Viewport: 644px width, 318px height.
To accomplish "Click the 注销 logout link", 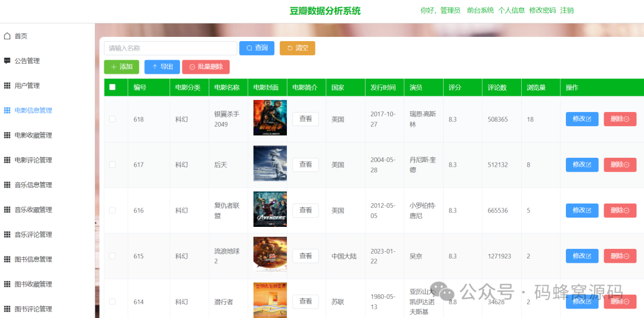I will pyautogui.click(x=567, y=11).
